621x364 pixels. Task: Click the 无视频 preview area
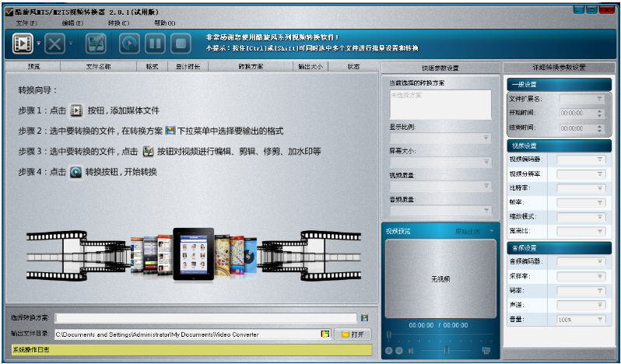440,279
